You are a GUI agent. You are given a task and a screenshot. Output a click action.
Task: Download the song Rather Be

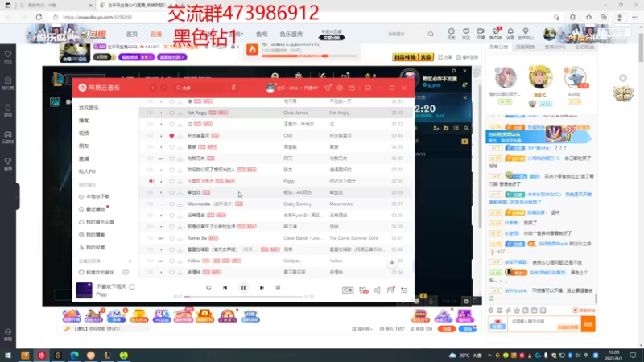click(x=180, y=238)
